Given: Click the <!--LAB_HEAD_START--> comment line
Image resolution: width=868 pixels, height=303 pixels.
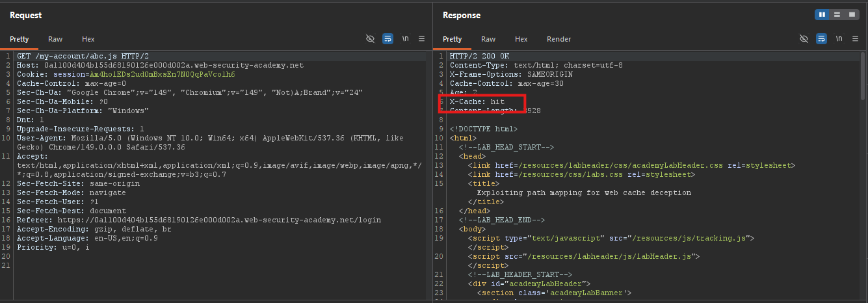Looking at the screenshot, I should [x=506, y=148].
